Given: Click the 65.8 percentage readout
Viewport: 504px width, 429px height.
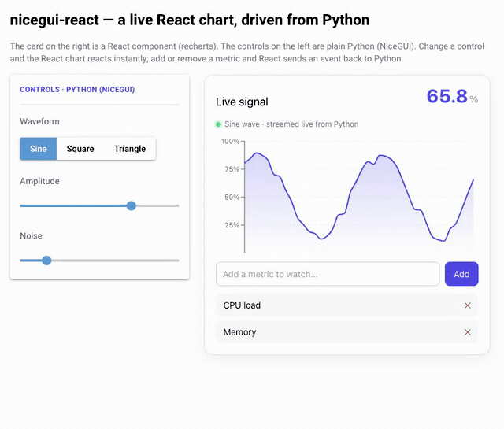Looking at the screenshot, I should pyautogui.click(x=452, y=96).
